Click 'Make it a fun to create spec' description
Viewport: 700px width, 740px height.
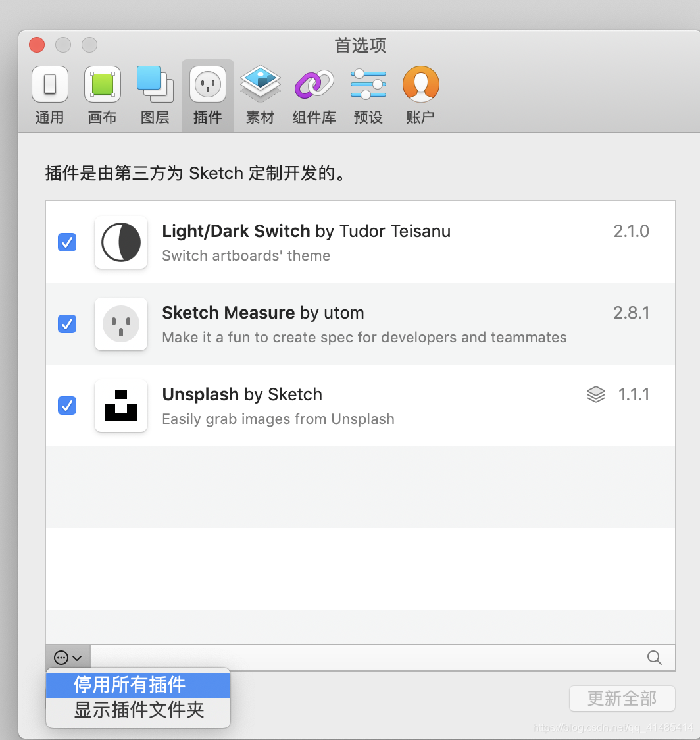click(x=364, y=338)
